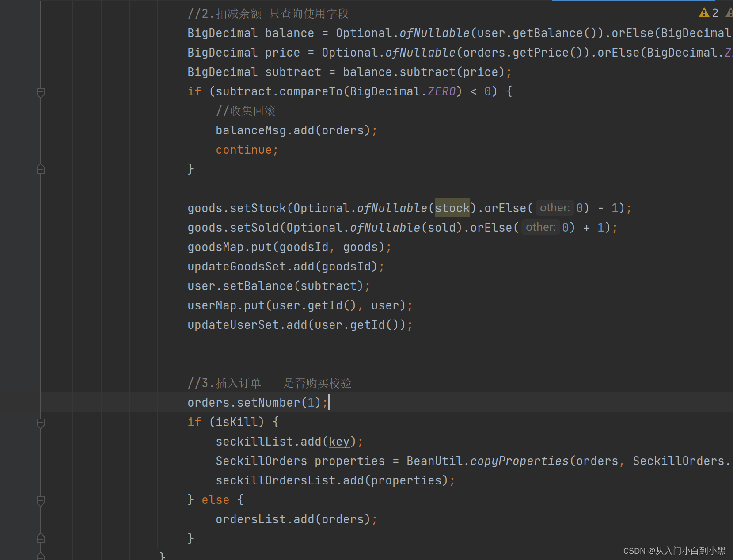Image resolution: width=733 pixels, height=560 pixels.
Task: Click 'ordersList.add(orders);' line
Action: [x=296, y=519]
